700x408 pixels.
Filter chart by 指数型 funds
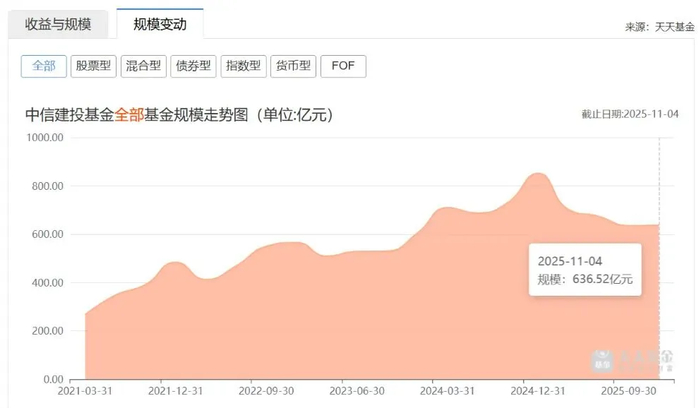click(x=243, y=66)
